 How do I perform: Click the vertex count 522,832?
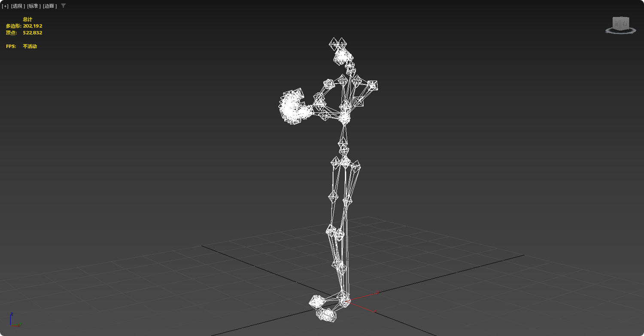(x=33, y=33)
